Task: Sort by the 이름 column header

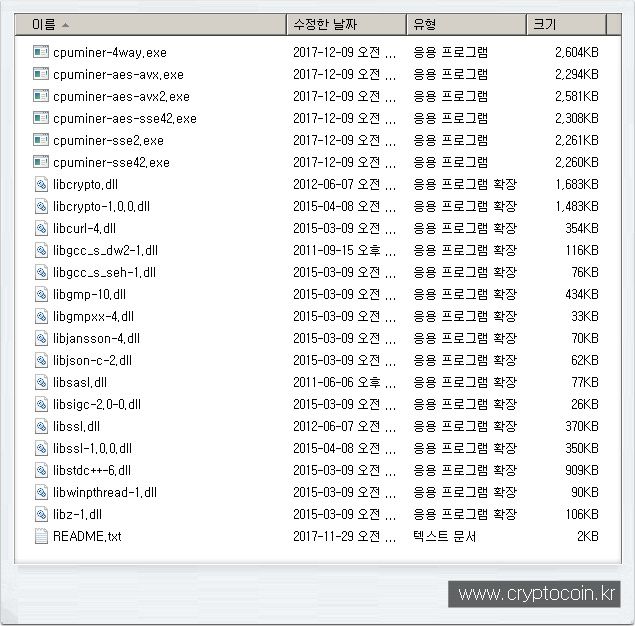Action: pos(151,25)
